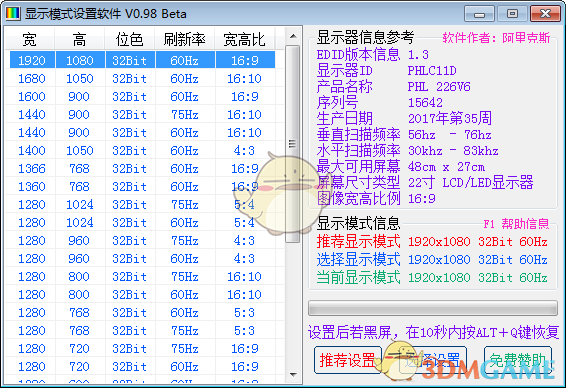Sort by 宽 column header
The image size is (566, 388).
pos(30,39)
